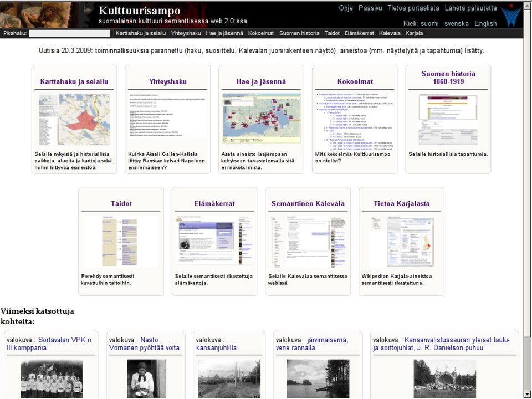This screenshot has height=399, width=532.
Task: View the kansanjuhlilla photo thumbnail
Action: 229,378
